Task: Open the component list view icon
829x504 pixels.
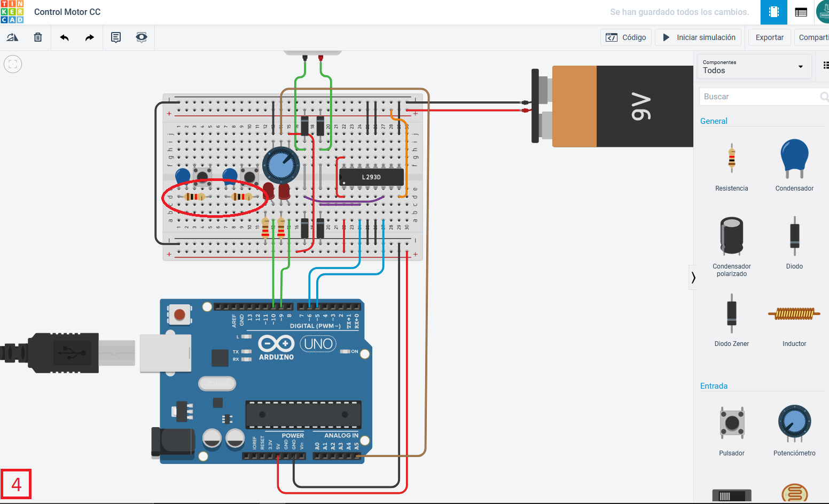Action: (x=801, y=12)
